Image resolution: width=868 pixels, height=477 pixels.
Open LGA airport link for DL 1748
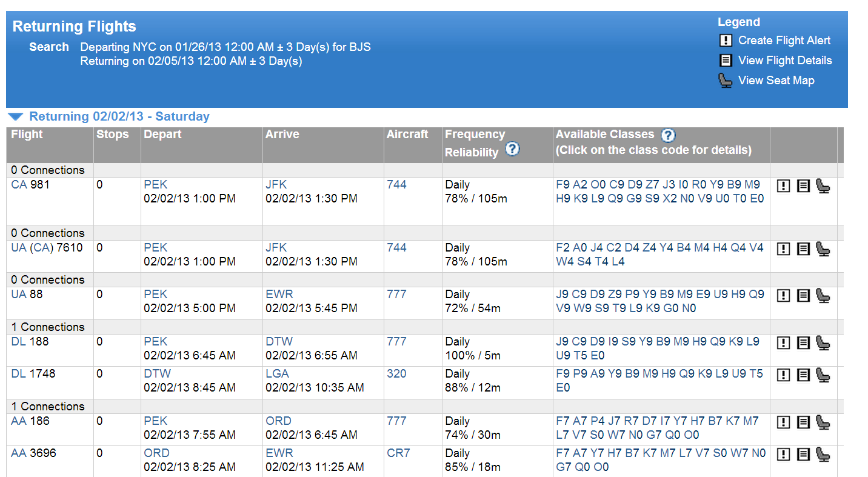click(x=278, y=374)
